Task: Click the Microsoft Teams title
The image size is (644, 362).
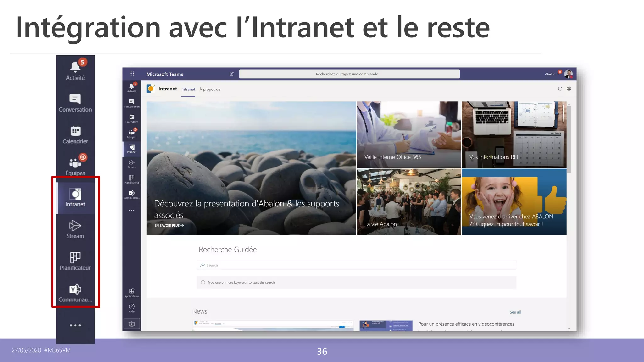Action: click(164, 74)
